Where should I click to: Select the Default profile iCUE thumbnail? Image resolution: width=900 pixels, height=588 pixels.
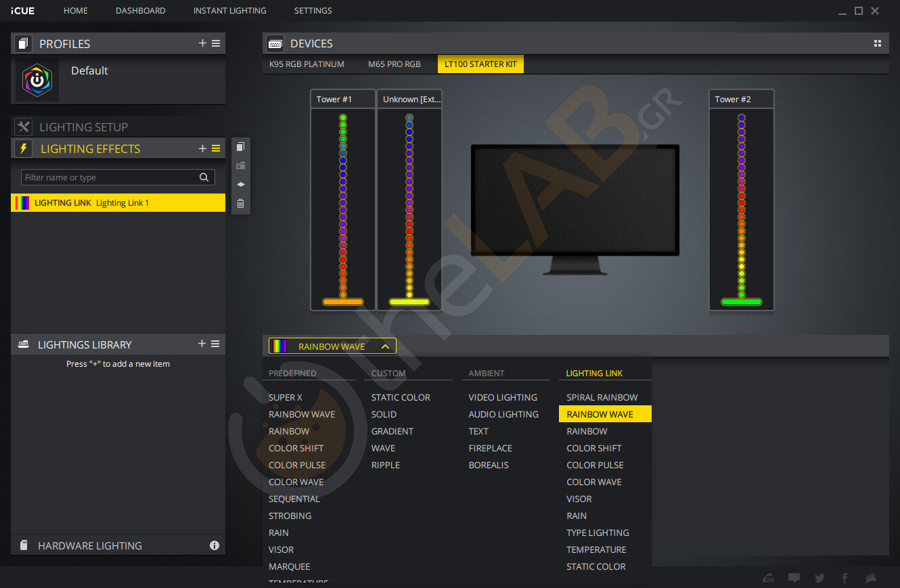(x=37, y=80)
